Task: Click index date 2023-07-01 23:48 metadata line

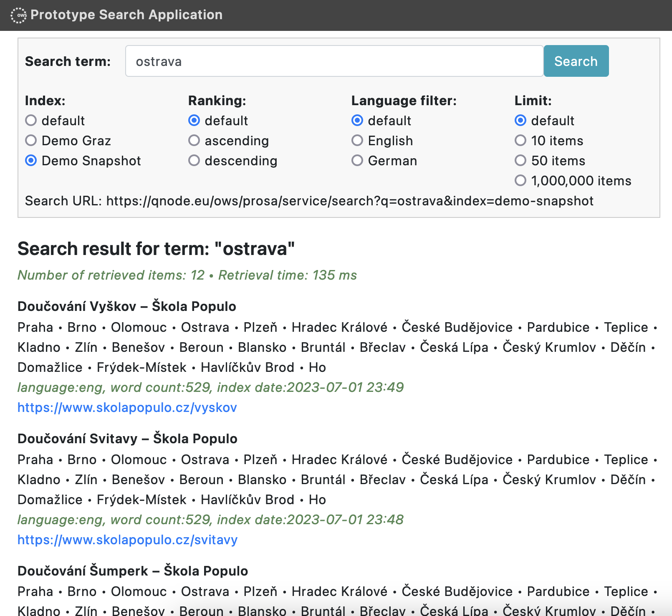Action: point(211,520)
